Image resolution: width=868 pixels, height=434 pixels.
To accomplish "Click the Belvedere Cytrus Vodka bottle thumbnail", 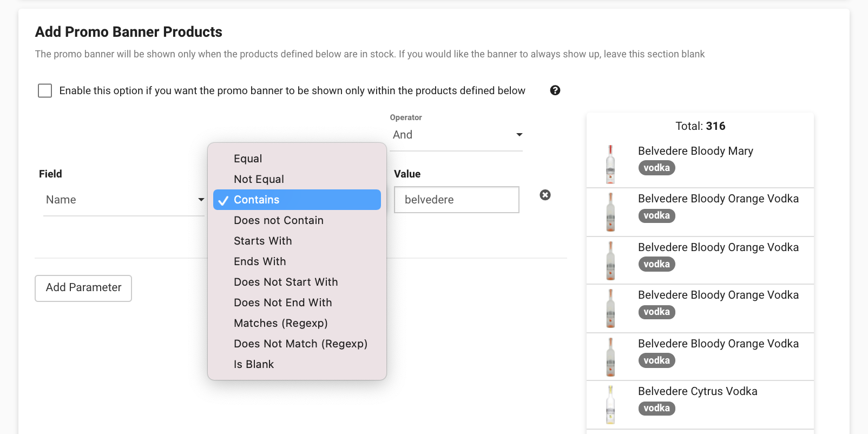I will pos(610,405).
